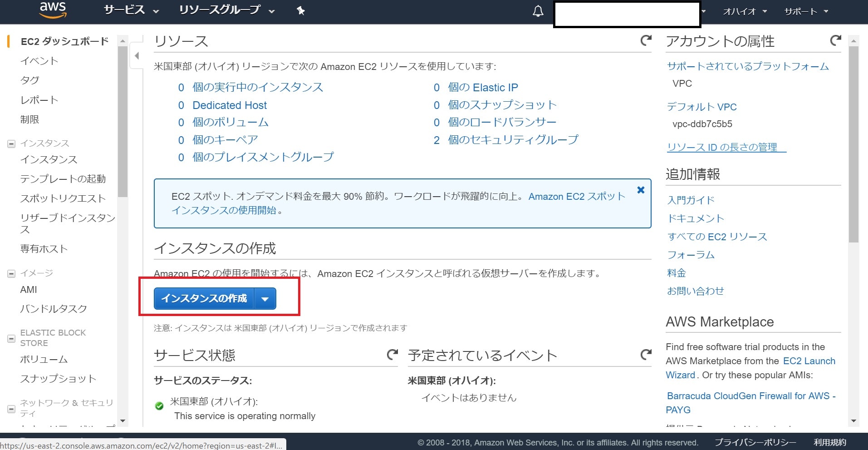Open レポート in the sidebar

pos(39,100)
